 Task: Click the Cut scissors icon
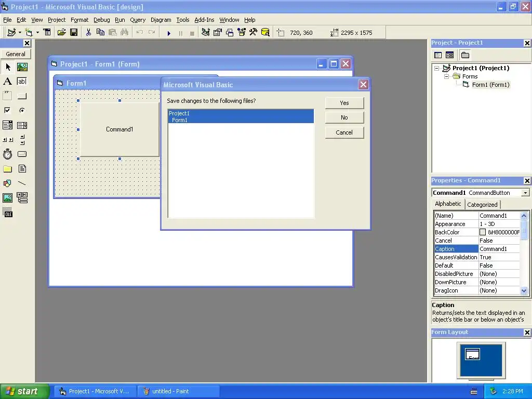88,33
